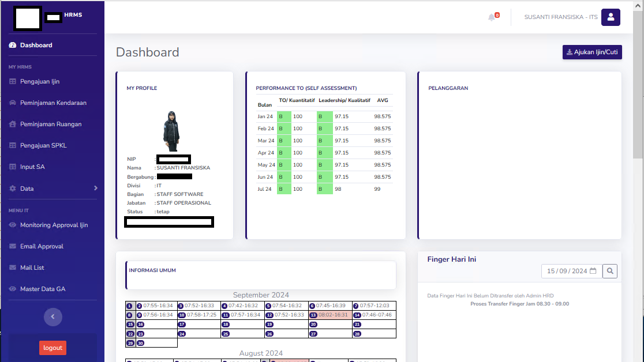
Task: Collapse the sidebar with the round arrow button
Action: [x=53, y=316]
